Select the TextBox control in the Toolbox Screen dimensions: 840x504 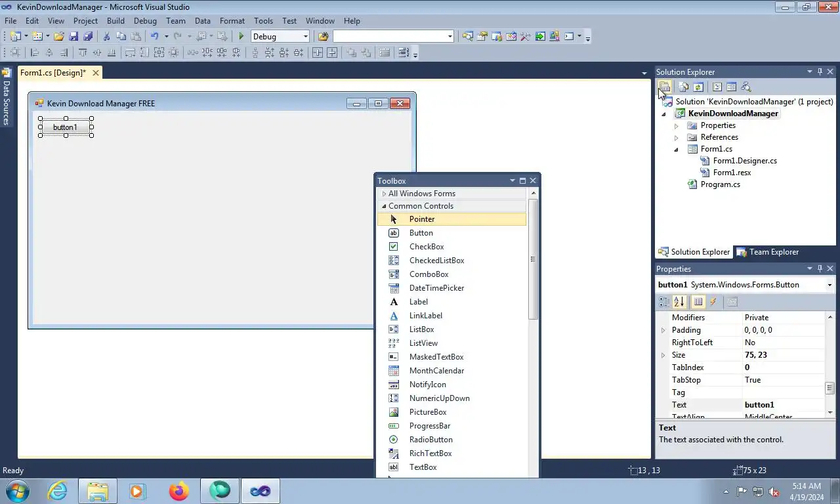pos(451,467)
